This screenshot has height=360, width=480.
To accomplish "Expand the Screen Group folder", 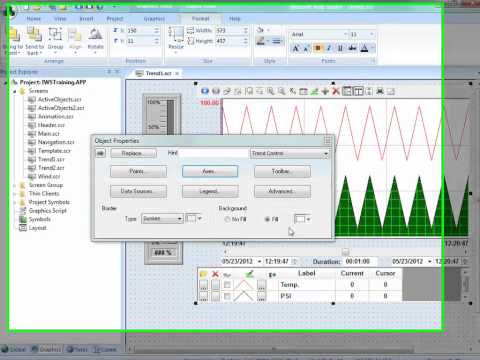I will [15, 185].
